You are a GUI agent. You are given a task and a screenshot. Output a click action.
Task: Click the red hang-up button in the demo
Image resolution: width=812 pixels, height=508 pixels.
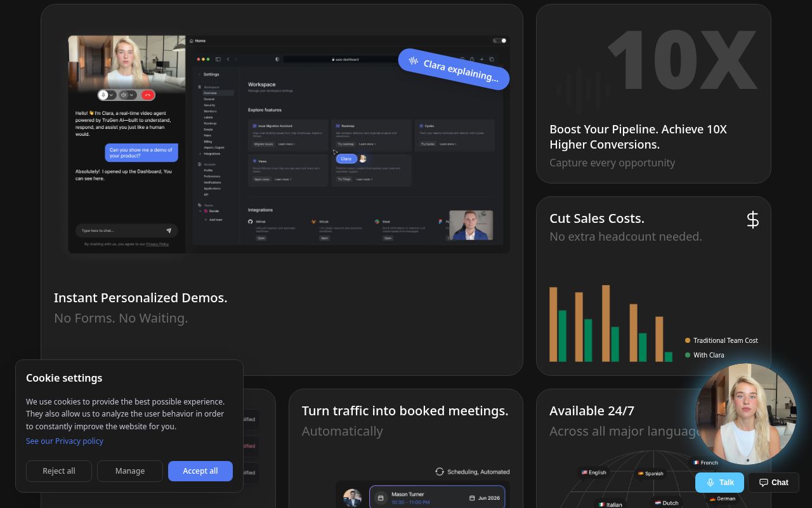point(148,95)
